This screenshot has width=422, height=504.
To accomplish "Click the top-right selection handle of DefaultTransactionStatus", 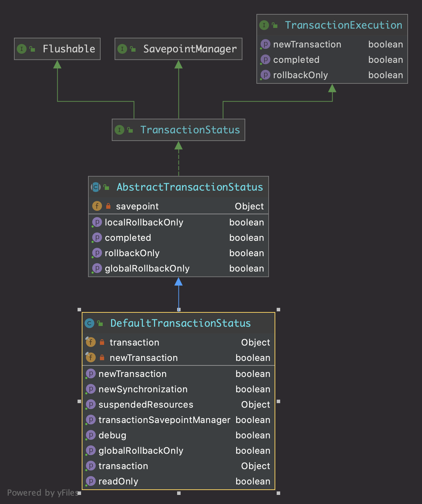I will pos(278,310).
